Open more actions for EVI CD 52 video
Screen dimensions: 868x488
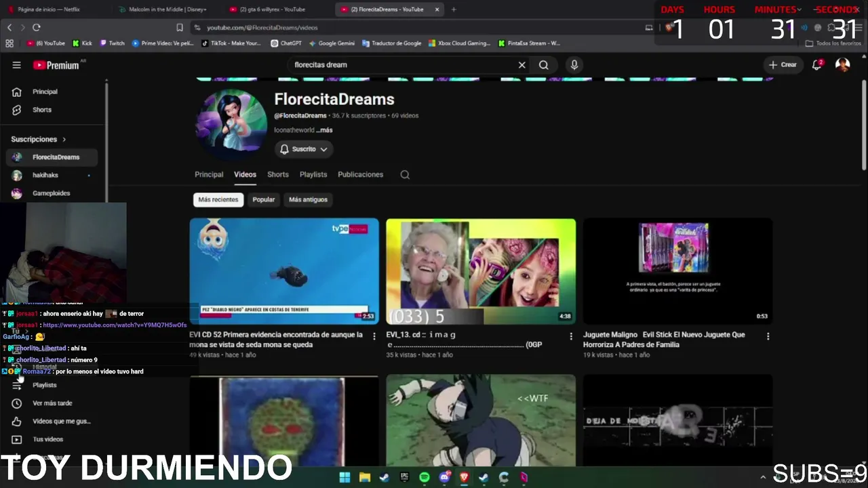click(374, 336)
